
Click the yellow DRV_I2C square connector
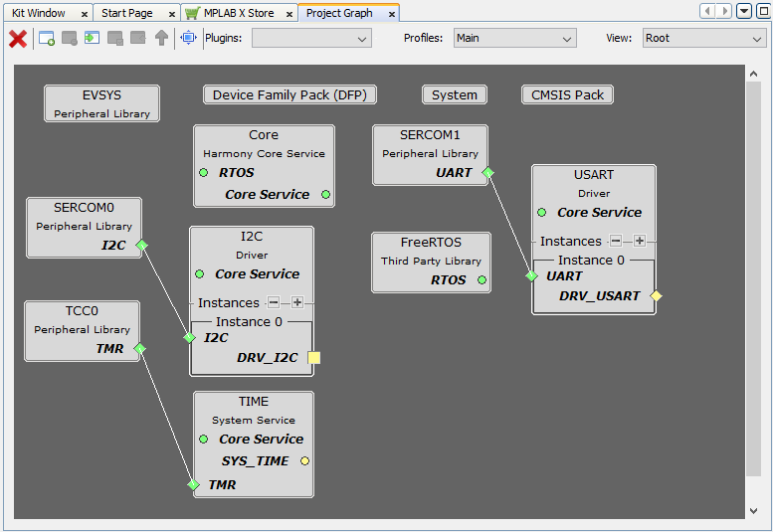(314, 358)
